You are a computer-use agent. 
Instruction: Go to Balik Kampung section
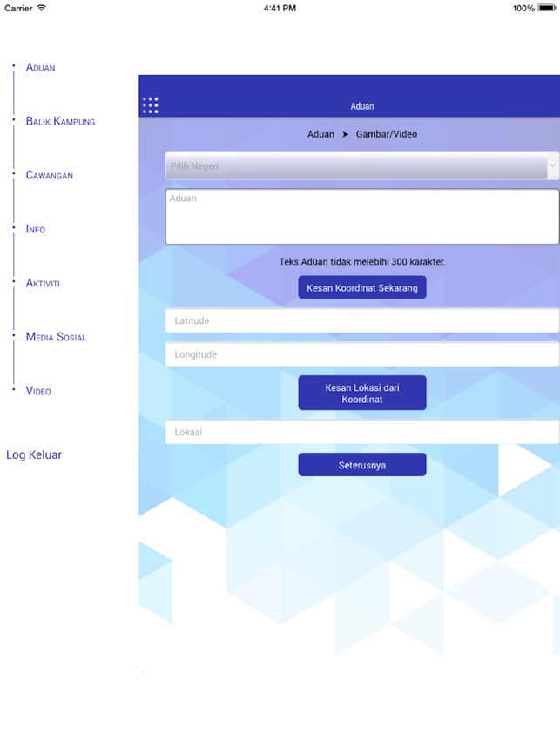(60, 121)
